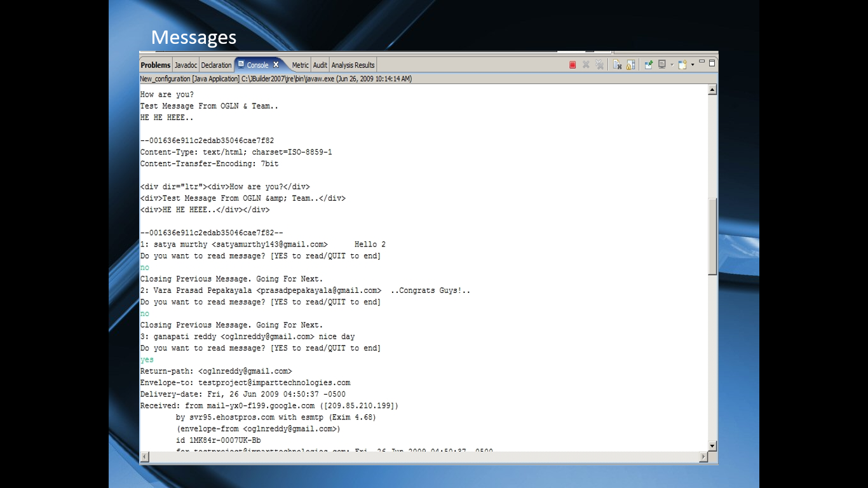Enable Scroll Lock in the console toolbar
This screenshot has width=868, height=488.
[630, 64]
